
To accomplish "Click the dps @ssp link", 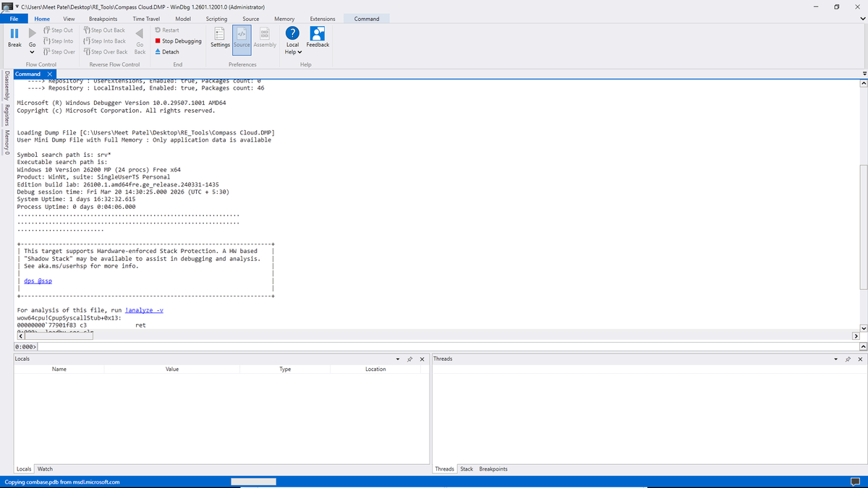I will click(38, 281).
